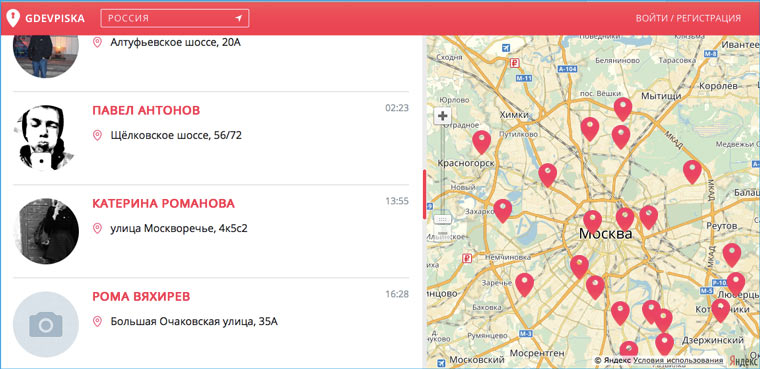
Task: Click avatar beside Алтуфьевское шоссе, 20А
Action: point(46,56)
